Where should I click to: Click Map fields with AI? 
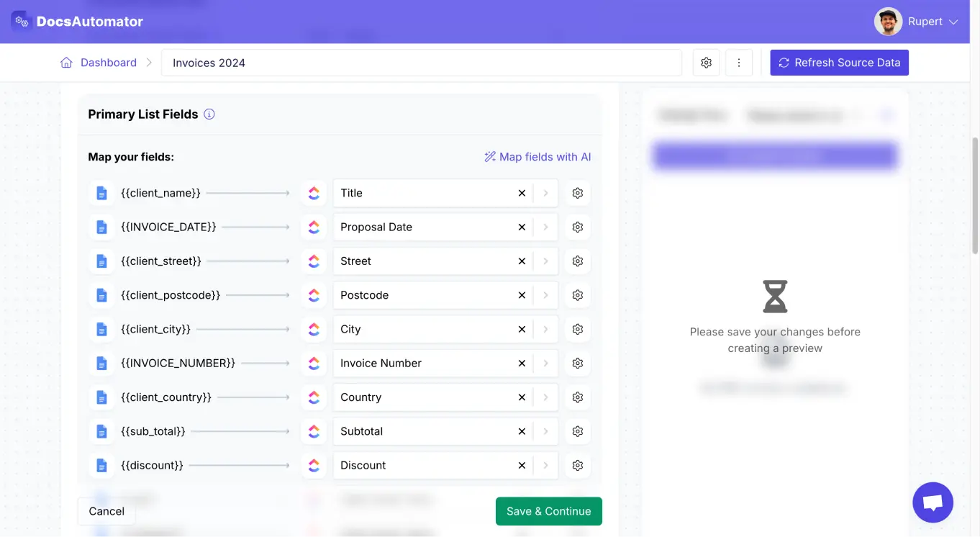click(x=545, y=156)
